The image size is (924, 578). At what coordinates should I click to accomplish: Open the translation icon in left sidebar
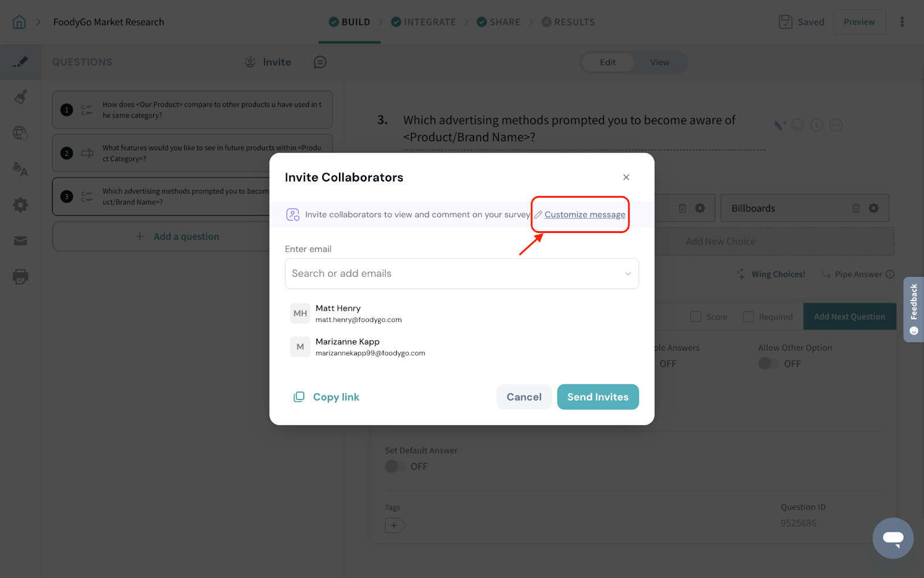[x=20, y=169]
